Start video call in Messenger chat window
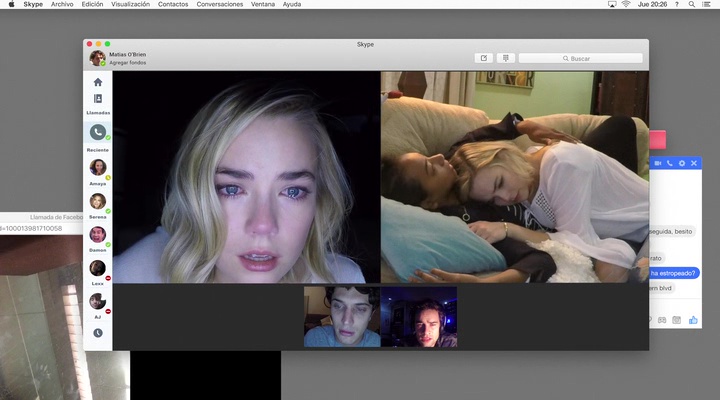 click(x=658, y=163)
